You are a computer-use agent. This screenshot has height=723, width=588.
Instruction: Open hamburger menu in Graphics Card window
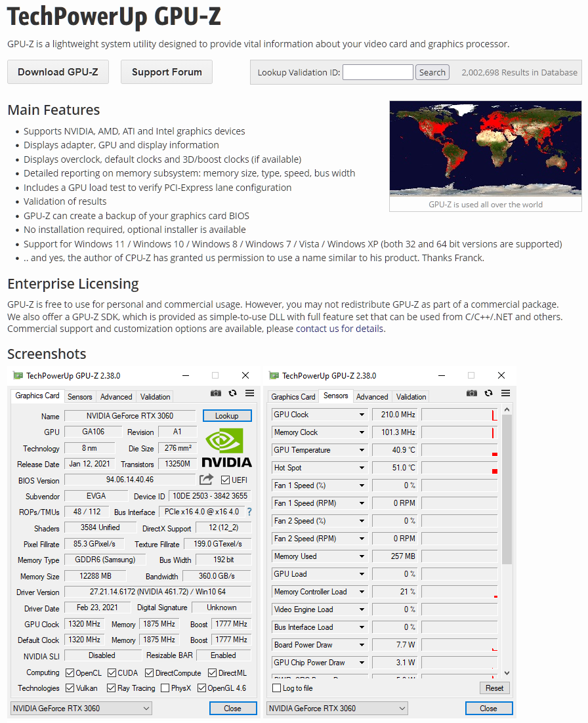pos(249,393)
